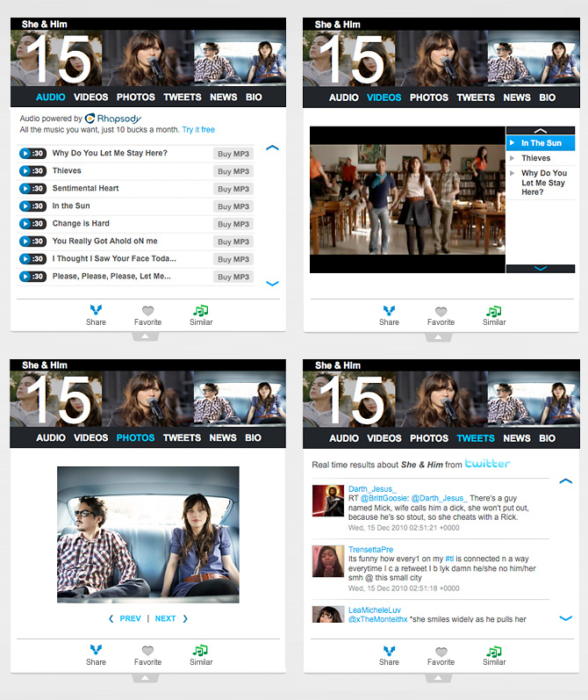Click the up chevron beside the audio track list
Image resolution: width=588 pixels, height=700 pixels.
tap(272, 148)
